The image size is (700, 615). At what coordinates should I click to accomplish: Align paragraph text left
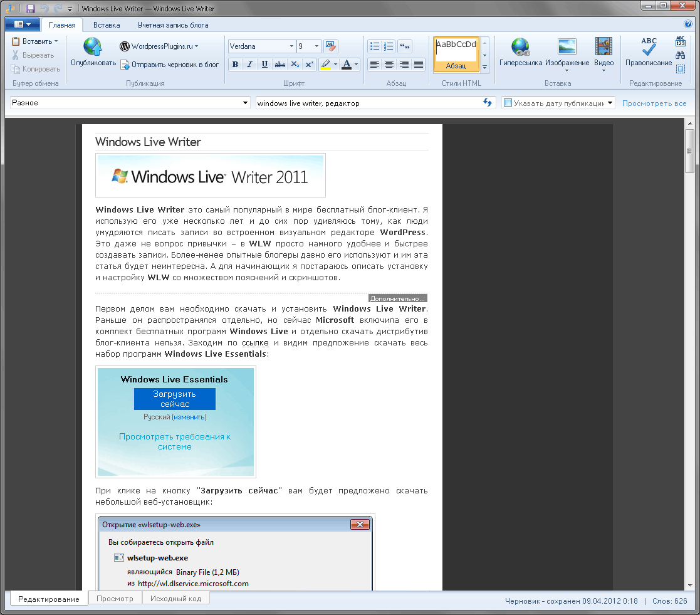pyautogui.click(x=375, y=65)
